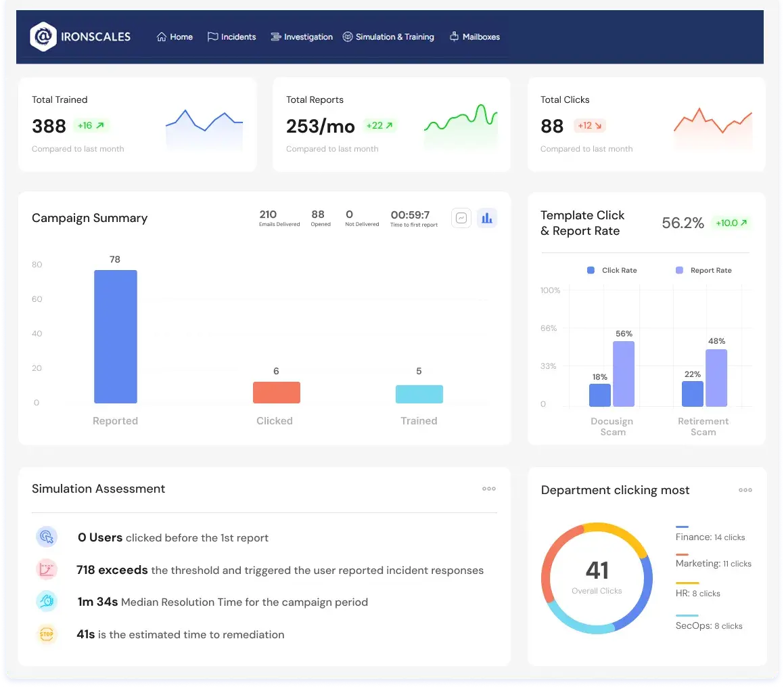
Task: Click the Total Reports +22 badge
Action: [379, 125]
